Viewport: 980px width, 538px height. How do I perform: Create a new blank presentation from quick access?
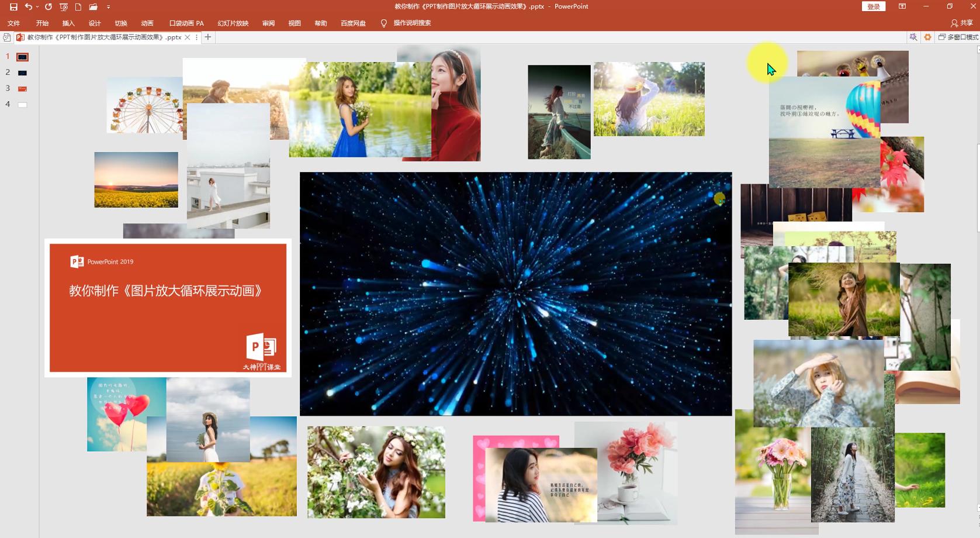coord(78,7)
